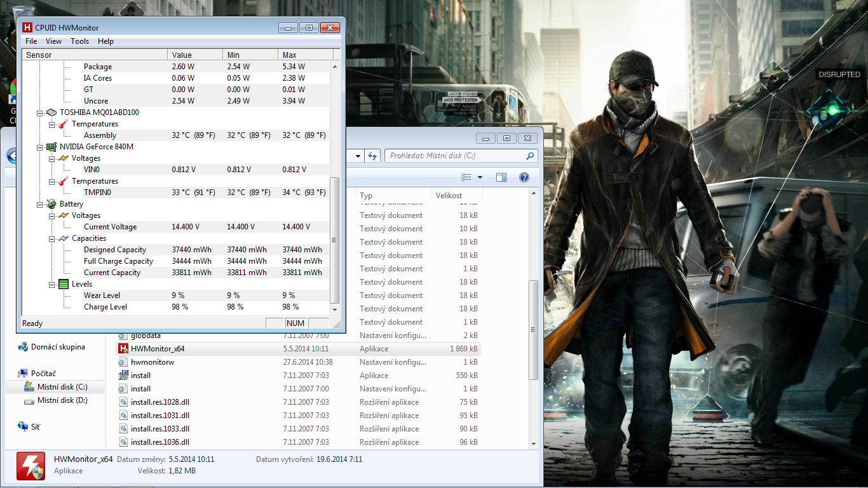Click the change view icon in Explorer
The width and height of the screenshot is (868, 488).
click(x=466, y=177)
